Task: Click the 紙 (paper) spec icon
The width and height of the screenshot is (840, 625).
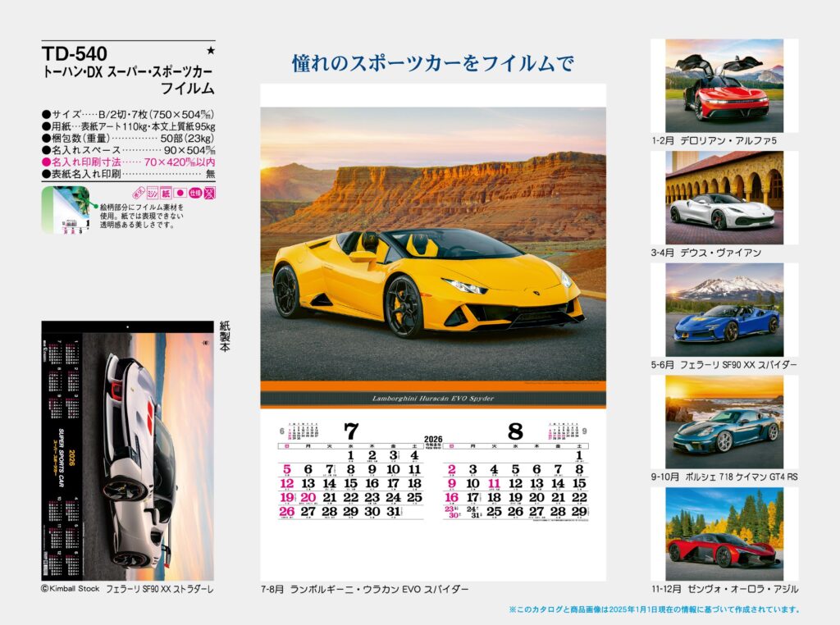Action: tap(167, 193)
